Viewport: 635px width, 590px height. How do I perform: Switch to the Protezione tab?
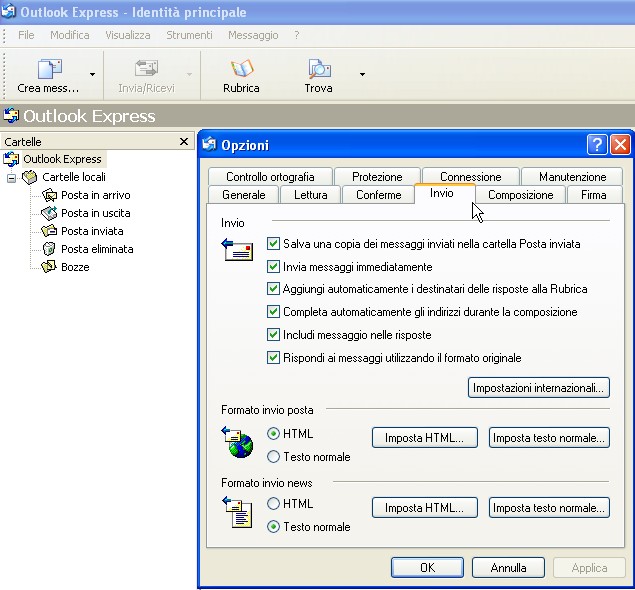coord(377,177)
